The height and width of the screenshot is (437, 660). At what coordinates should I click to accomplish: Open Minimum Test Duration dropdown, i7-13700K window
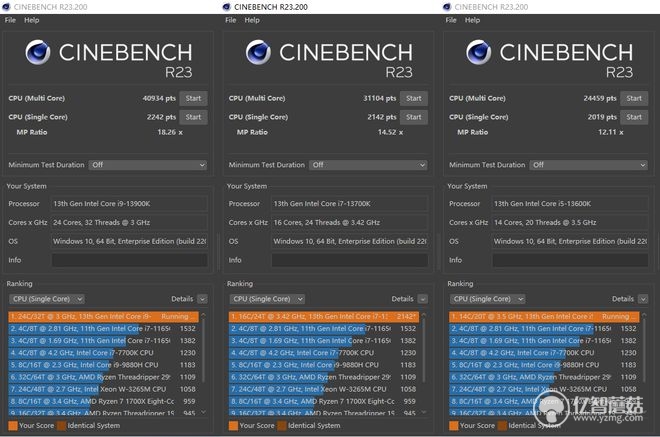[368, 165]
